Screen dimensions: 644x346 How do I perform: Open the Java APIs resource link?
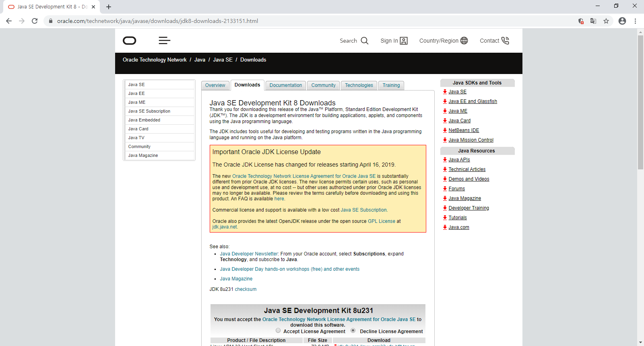click(x=459, y=160)
